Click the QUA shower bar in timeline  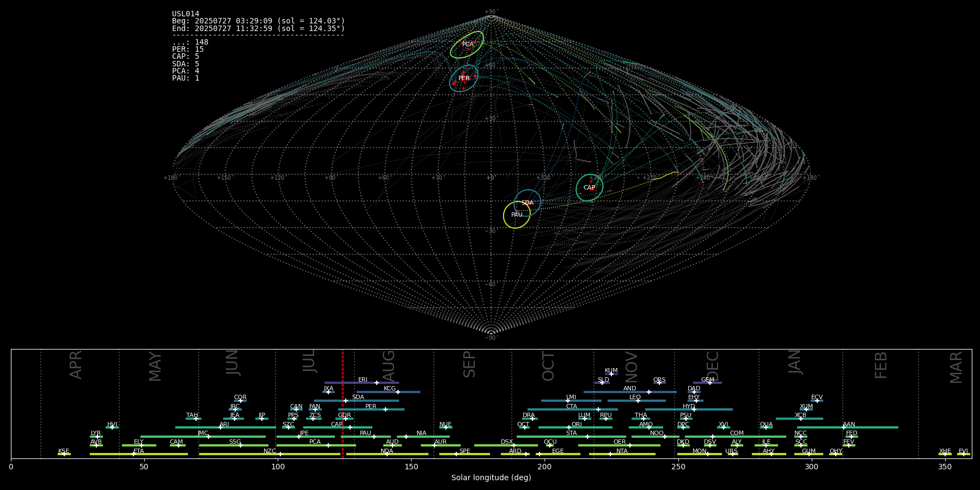(766, 427)
